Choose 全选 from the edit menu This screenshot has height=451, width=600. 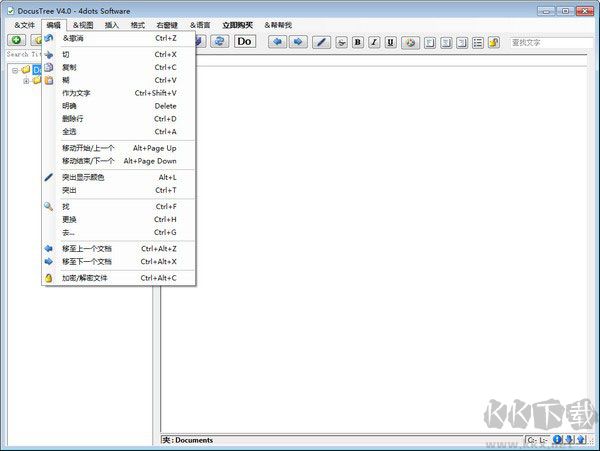tap(69, 131)
